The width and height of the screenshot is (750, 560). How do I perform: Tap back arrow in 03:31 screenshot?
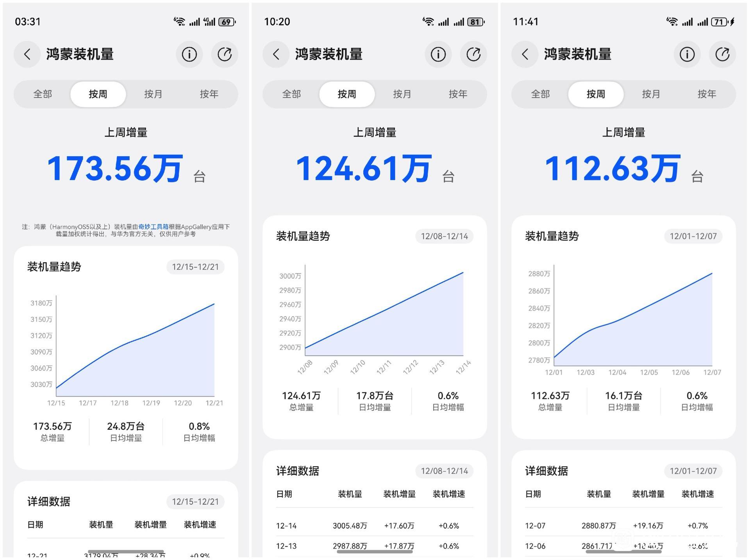(27, 54)
